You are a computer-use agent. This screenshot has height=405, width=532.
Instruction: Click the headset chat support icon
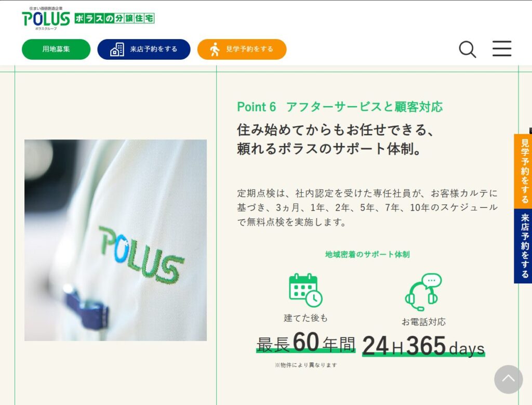tap(423, 292)
